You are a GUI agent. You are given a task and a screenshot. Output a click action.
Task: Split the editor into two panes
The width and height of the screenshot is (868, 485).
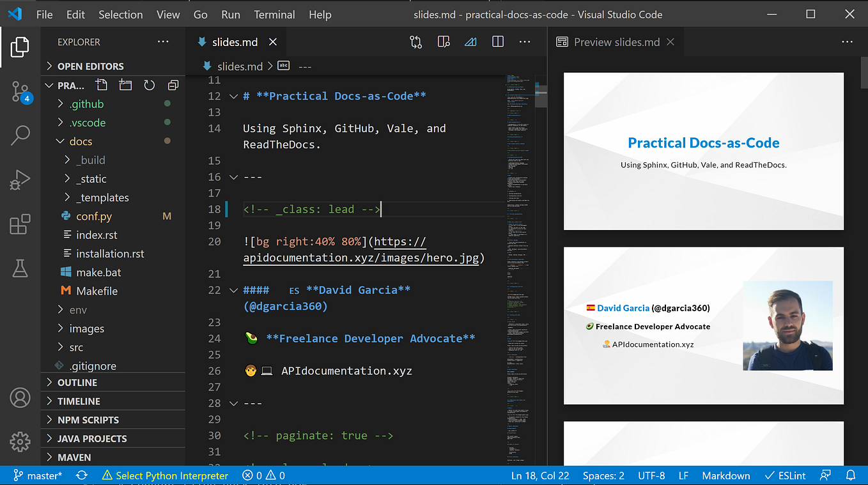pos(497,42)
